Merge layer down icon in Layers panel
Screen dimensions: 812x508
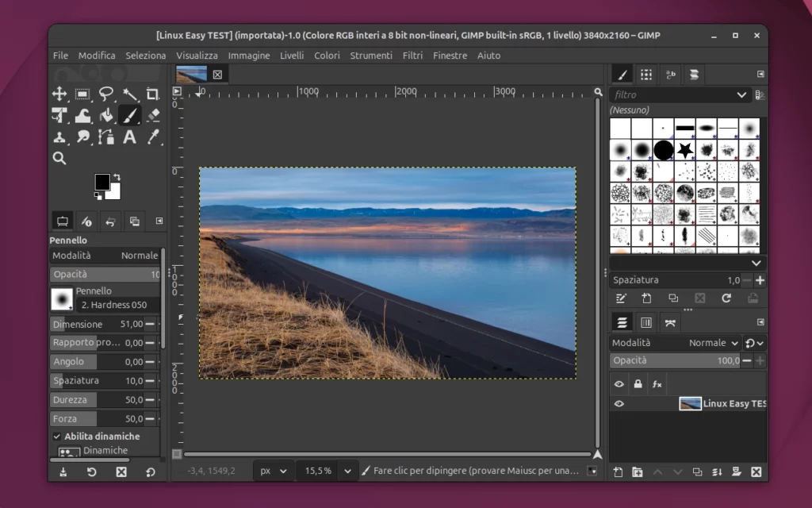pyautogui.click(x=717, y=472)
